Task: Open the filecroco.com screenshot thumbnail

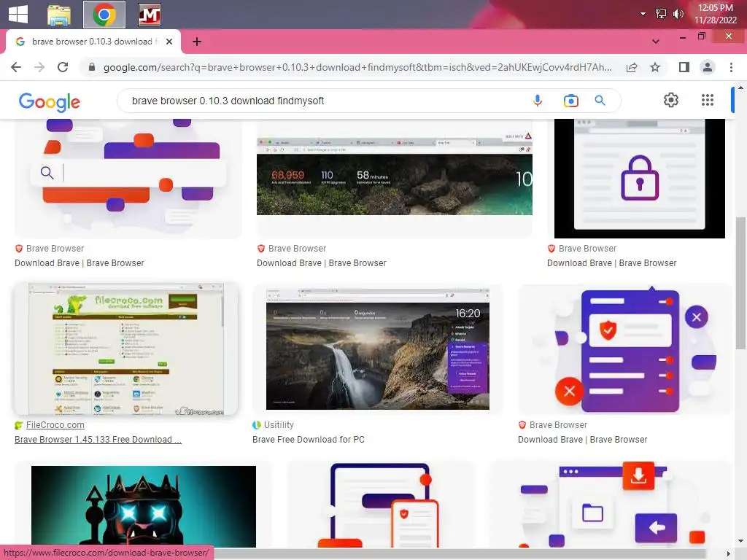Action: (126, 349)
